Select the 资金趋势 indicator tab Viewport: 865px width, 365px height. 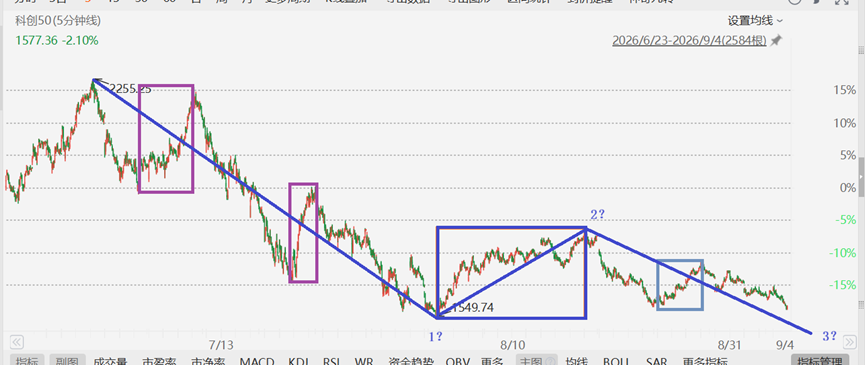click(x=410, y=361)
